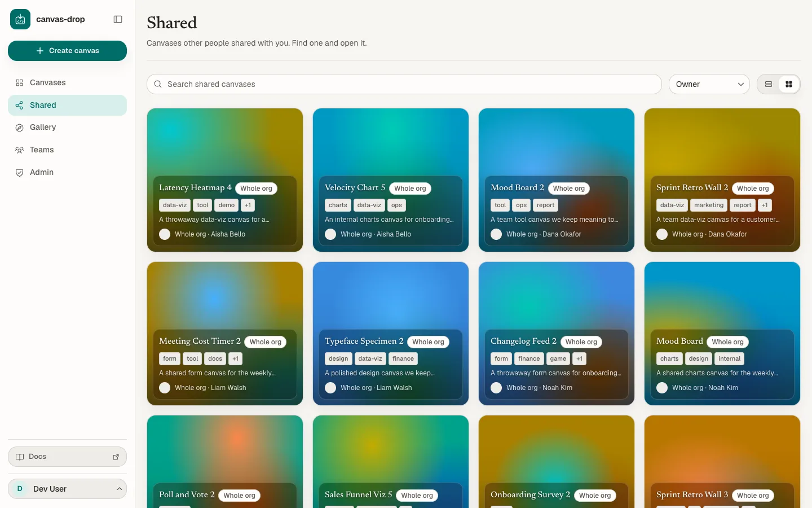Click the Create canvas button
Screen dimensions: 812x508
67,51
